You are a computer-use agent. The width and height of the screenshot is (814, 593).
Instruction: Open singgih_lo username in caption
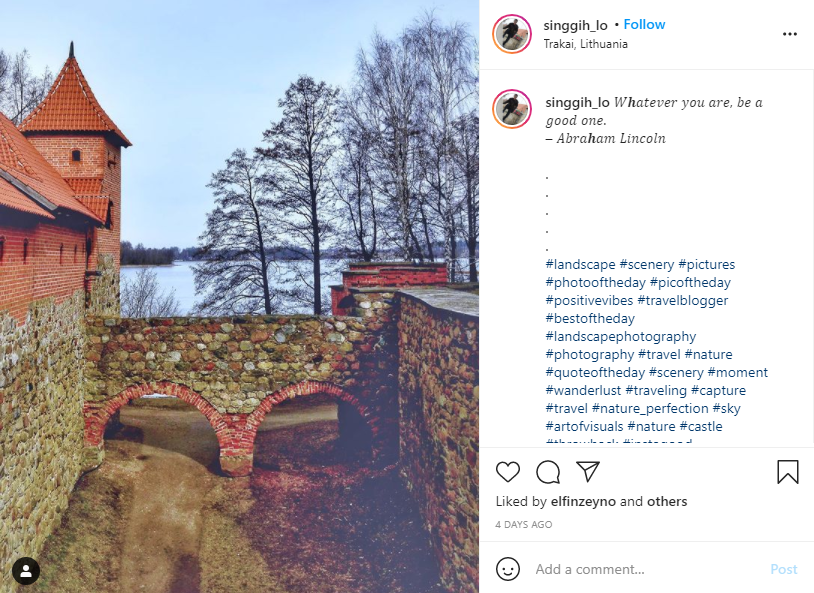(577, 103)
